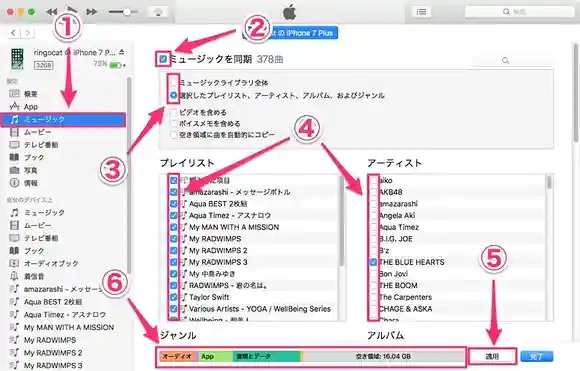
Task: Focus the top-right search field
Action: [x=519, y=12]
